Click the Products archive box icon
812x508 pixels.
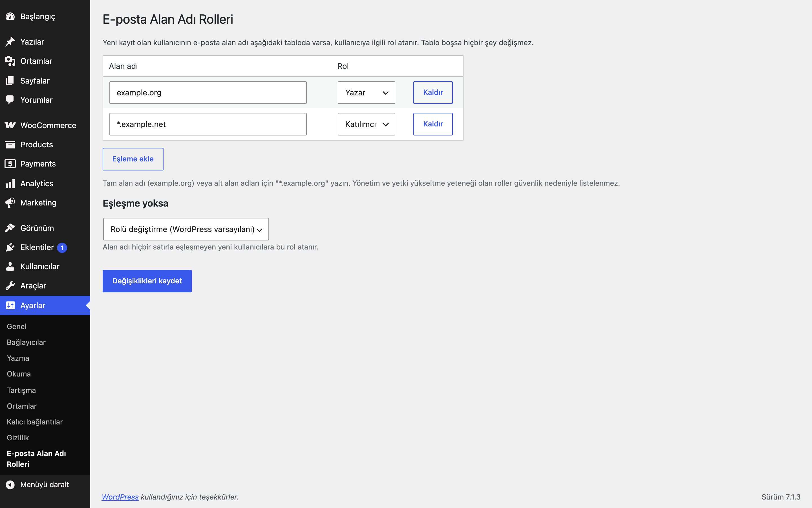(x=10, y=144)
